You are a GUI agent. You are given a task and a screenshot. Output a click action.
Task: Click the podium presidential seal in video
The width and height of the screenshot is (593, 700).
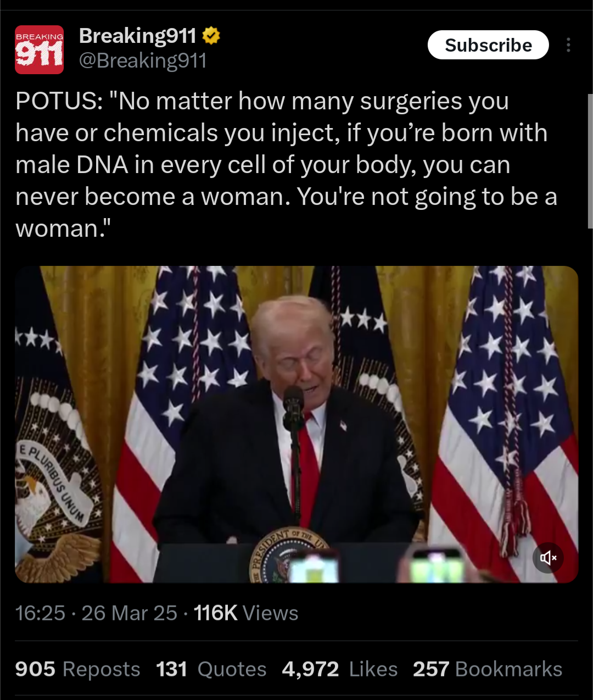[x=288, y=555]
